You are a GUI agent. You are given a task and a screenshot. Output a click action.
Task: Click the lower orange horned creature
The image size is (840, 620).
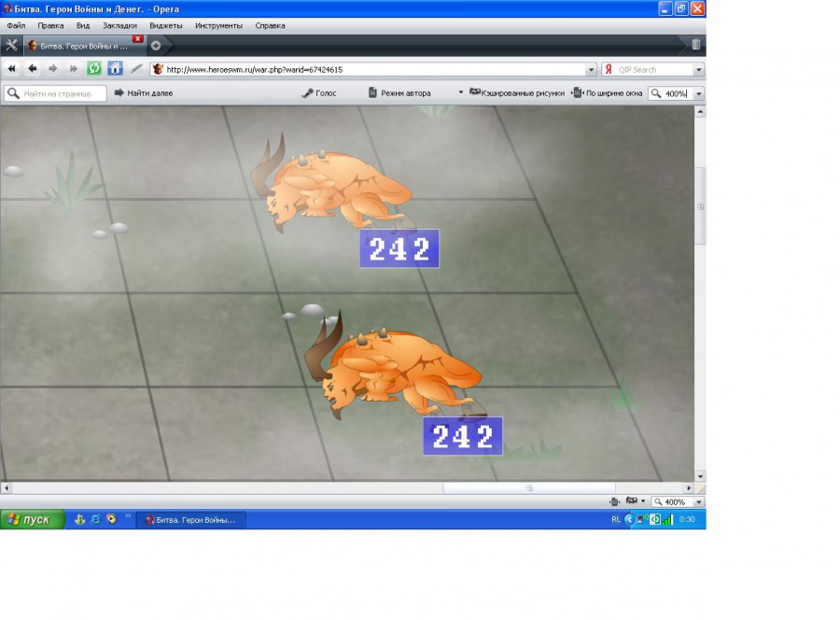(x=394, y=367)
